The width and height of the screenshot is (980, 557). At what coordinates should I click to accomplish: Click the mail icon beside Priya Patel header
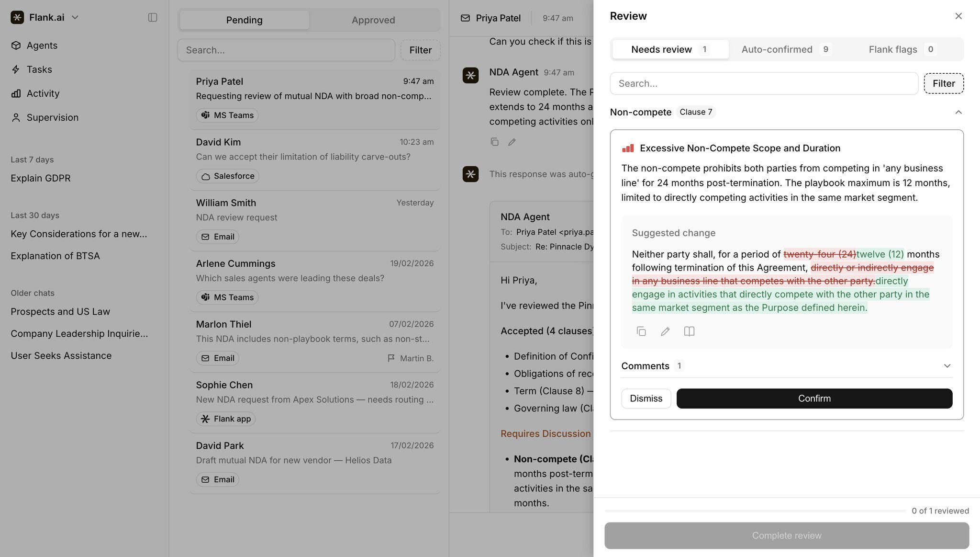pyautogui.click(x=465, y=18)
